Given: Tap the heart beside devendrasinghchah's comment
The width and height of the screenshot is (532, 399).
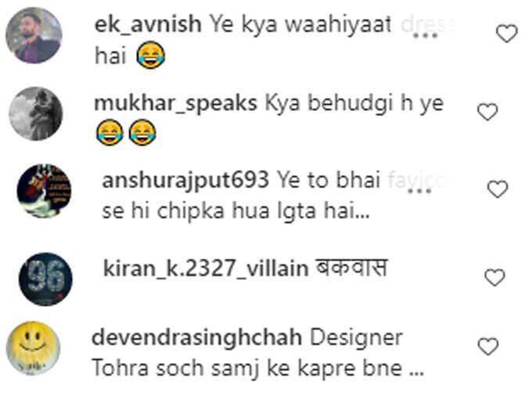Looking at the screenshot, I should tap(488, 347).
